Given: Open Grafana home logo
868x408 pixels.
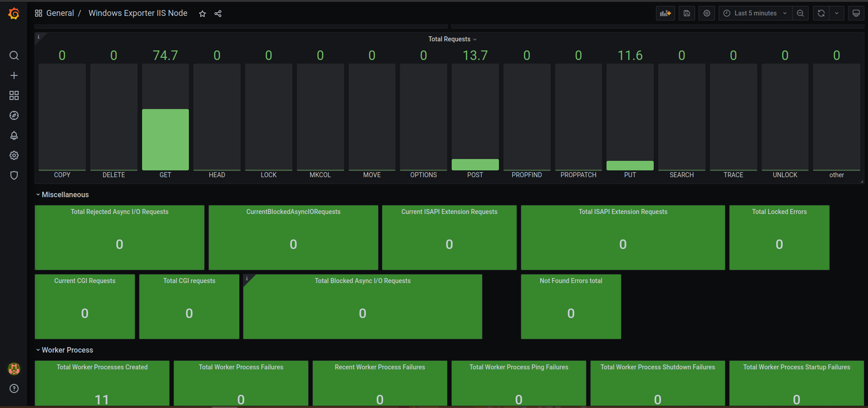Looking at the screenshot, I should tap(14, 14).
